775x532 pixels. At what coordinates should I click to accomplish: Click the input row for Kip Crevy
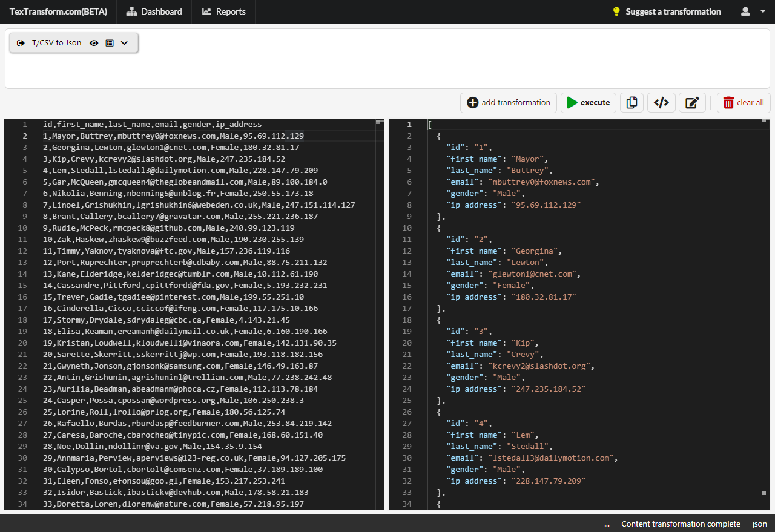click(x=164, y=159)
